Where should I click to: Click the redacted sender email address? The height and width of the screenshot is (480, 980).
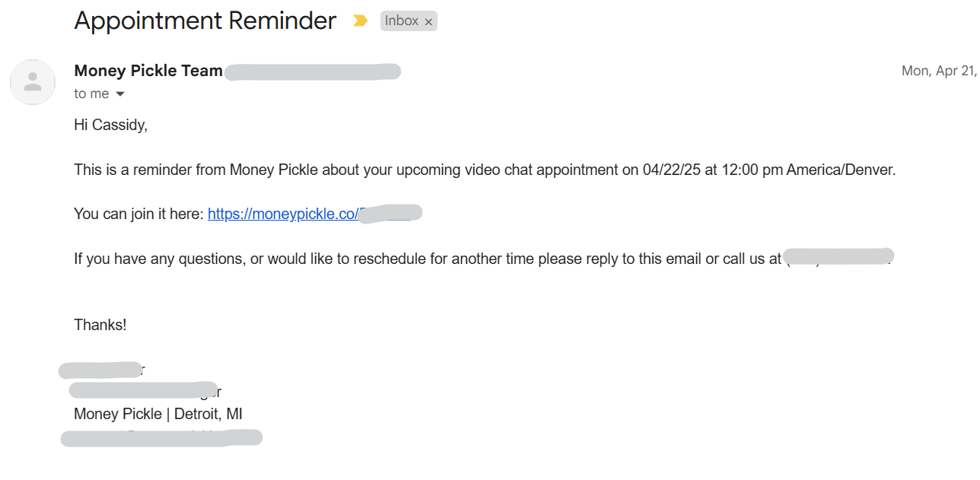point(313,71)
